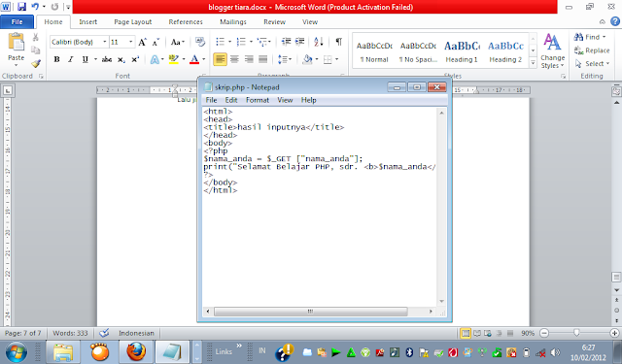
Task: Expand the Styles gallery More arrow
Action: [x=533, y=63]
